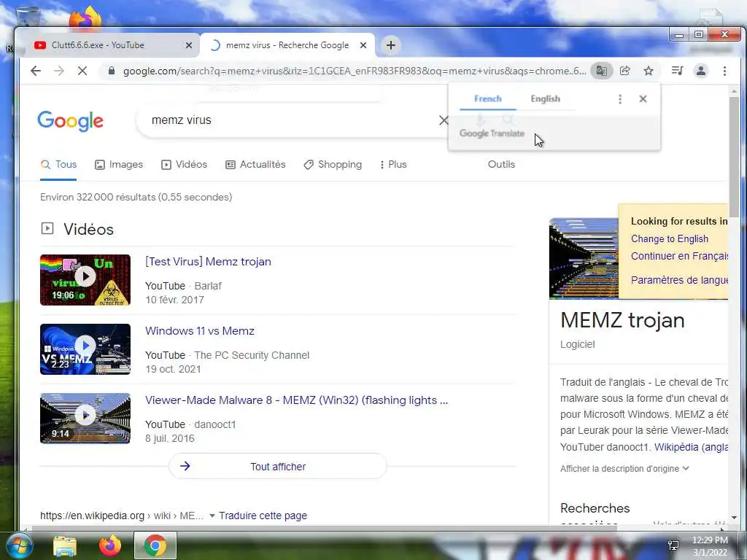Switch to Clutt6.6.6.exe YouTube tab
The width and height of the screenshot is (747, 560).
(113, 45)
